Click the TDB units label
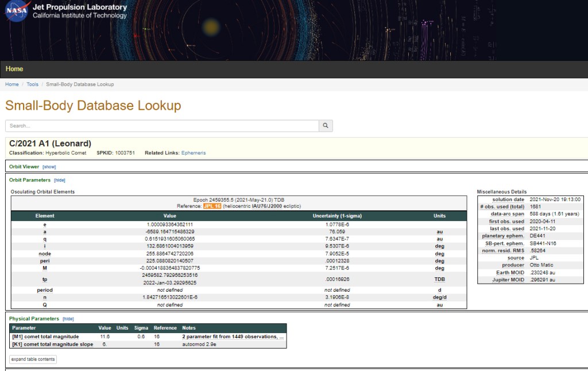The height and width of the screenshot is (371, 588). 439,279
